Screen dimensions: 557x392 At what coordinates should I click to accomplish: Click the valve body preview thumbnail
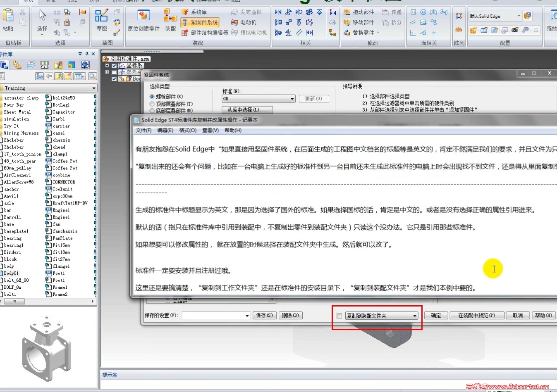[x=46, y=349]
